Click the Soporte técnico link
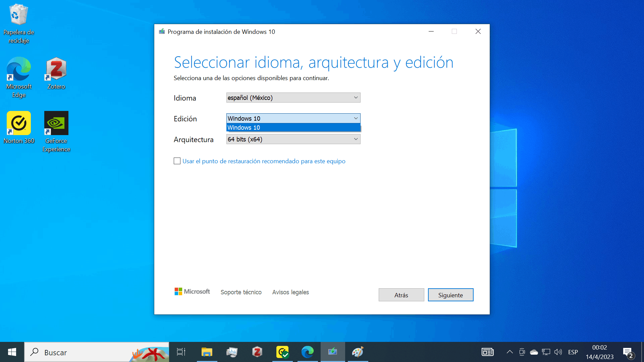Screen dimensions: 644x362 [x=241, y=292]
